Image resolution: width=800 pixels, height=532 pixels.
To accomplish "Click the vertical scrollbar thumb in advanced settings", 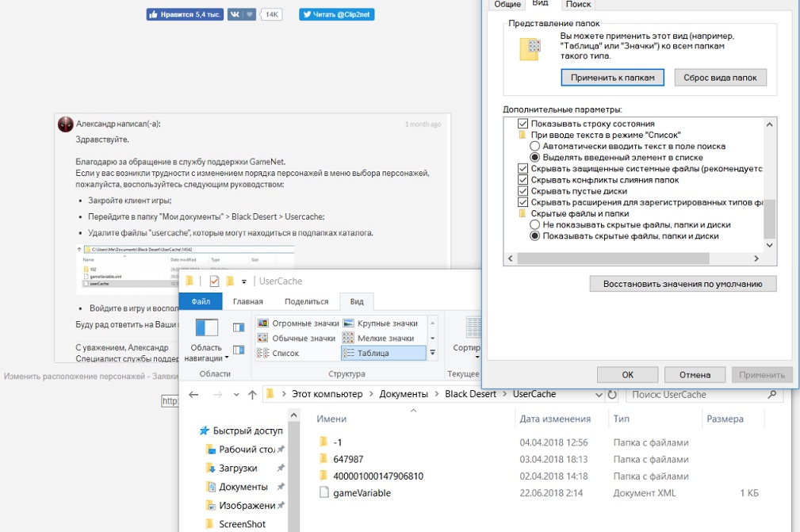I will (769, 218).
